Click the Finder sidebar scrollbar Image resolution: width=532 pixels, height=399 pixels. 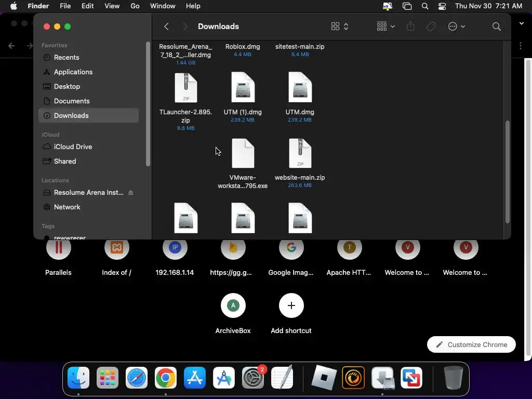pyautogui.click(x=148, y=104)
